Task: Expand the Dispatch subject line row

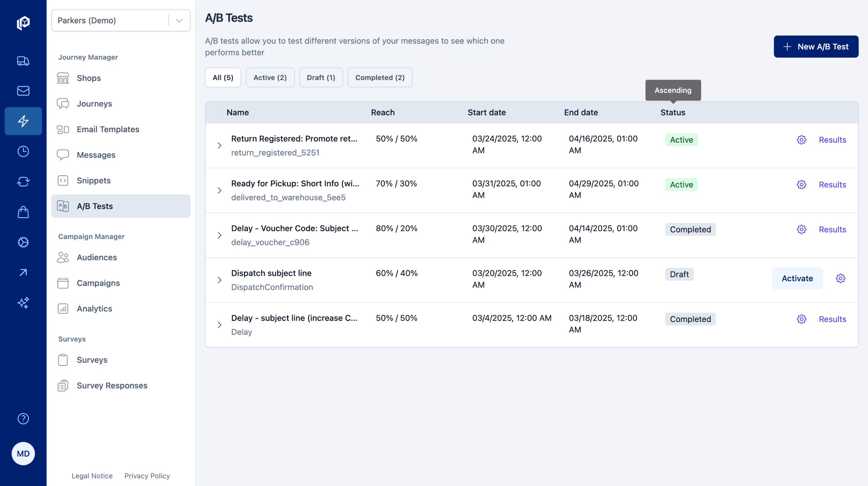Action: [x=219, y=280]
